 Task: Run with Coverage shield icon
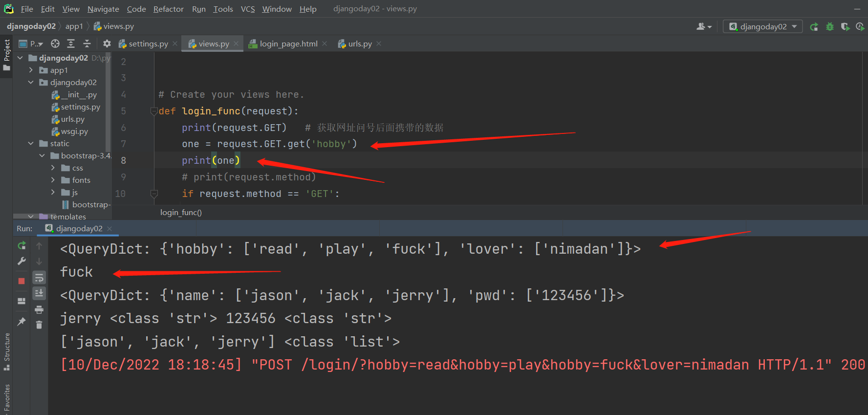click(845, 27)
